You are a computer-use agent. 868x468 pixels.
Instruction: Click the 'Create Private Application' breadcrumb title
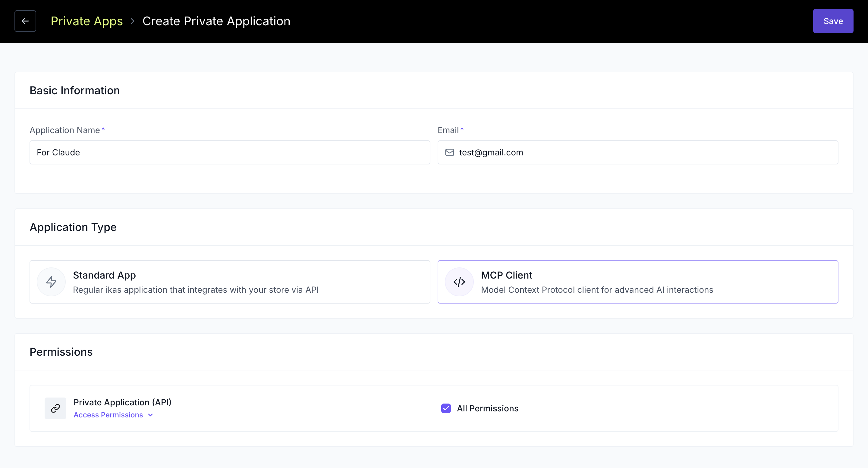(x=216, y=21)
